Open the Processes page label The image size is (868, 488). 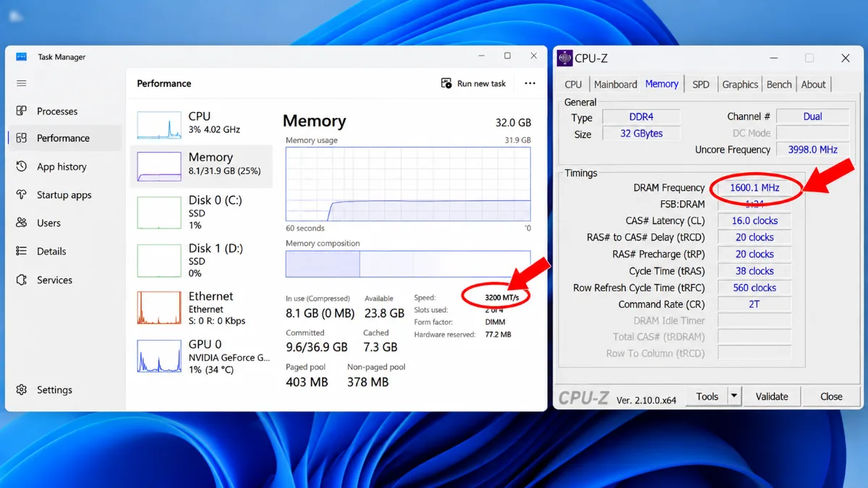coord(57,111)
